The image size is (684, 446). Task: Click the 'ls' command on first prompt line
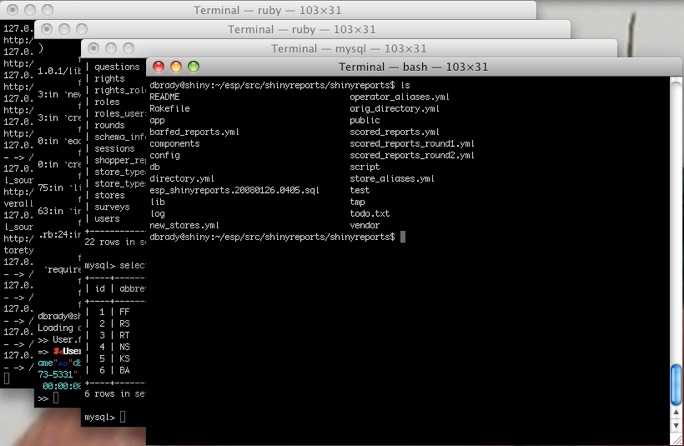click(405, 85)
